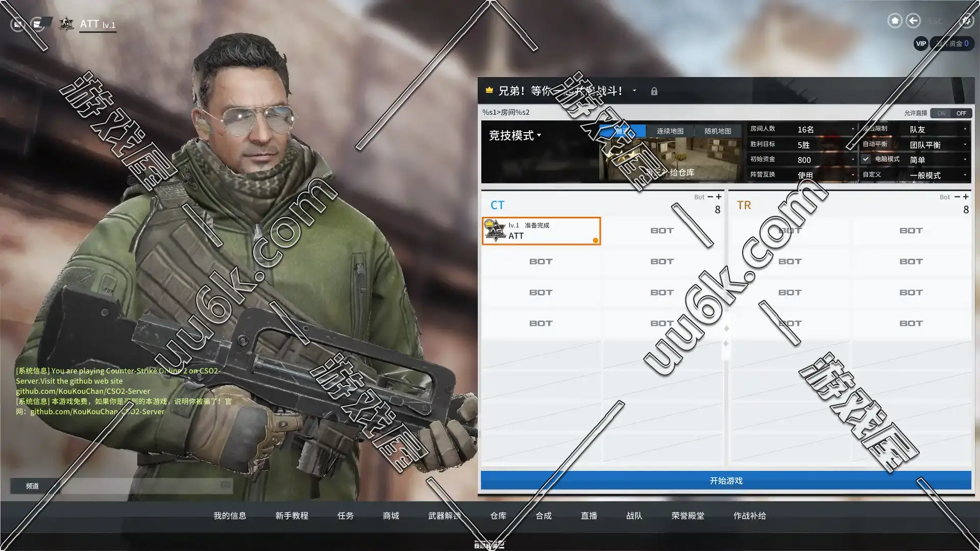The width and height of the screenshot is (980, 551).
Task: Add a bot to TR team
Action: click(966, 197)
